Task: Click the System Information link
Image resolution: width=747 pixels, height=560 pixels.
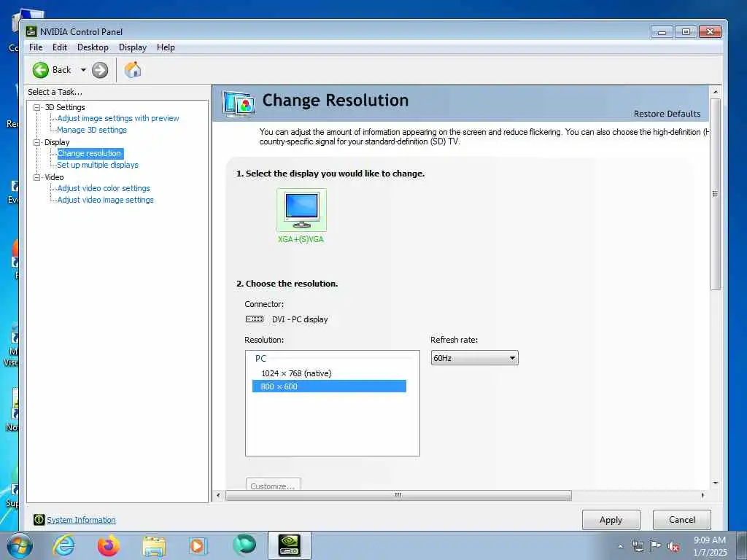Action: (82, 520)
